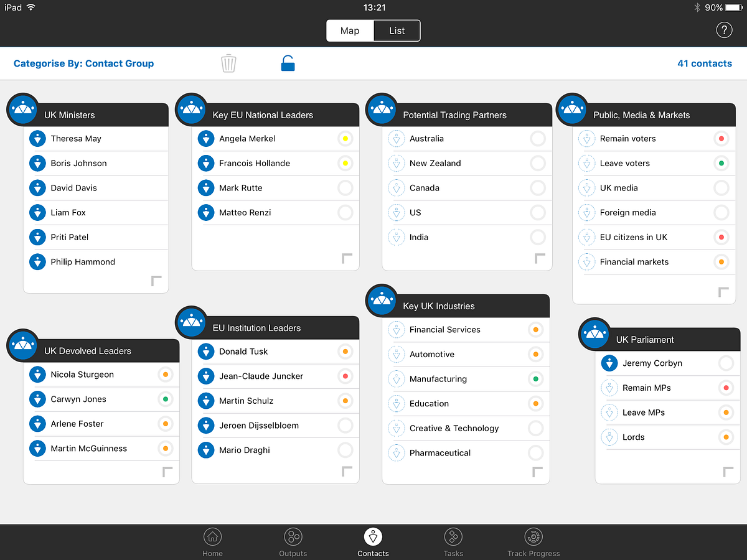This screenshot has width=747, height=560.
Task: Click the 41 contacts link
Action: point(705,63)
